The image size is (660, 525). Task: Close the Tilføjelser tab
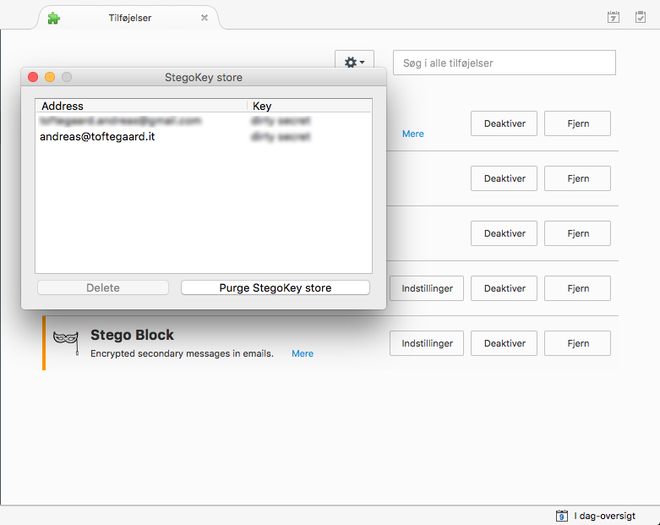(204, 18)
